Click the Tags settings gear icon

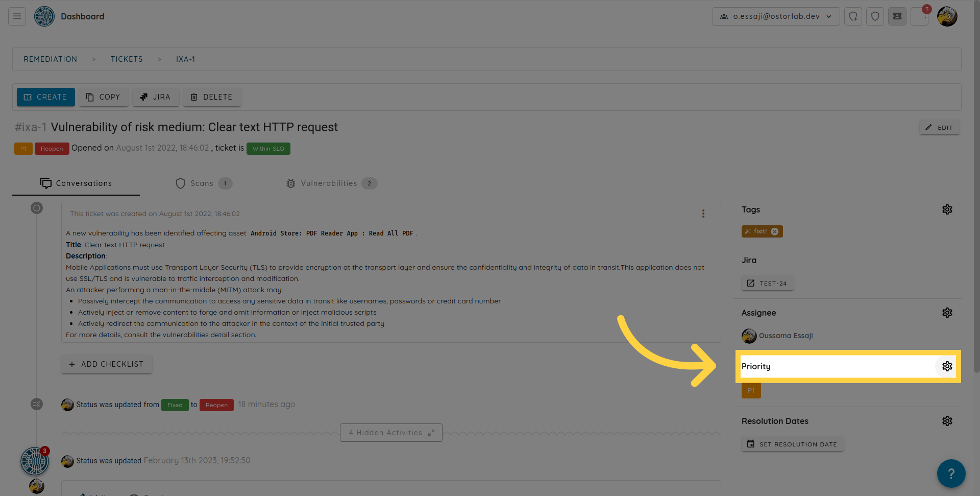click(x=947, y=209)
